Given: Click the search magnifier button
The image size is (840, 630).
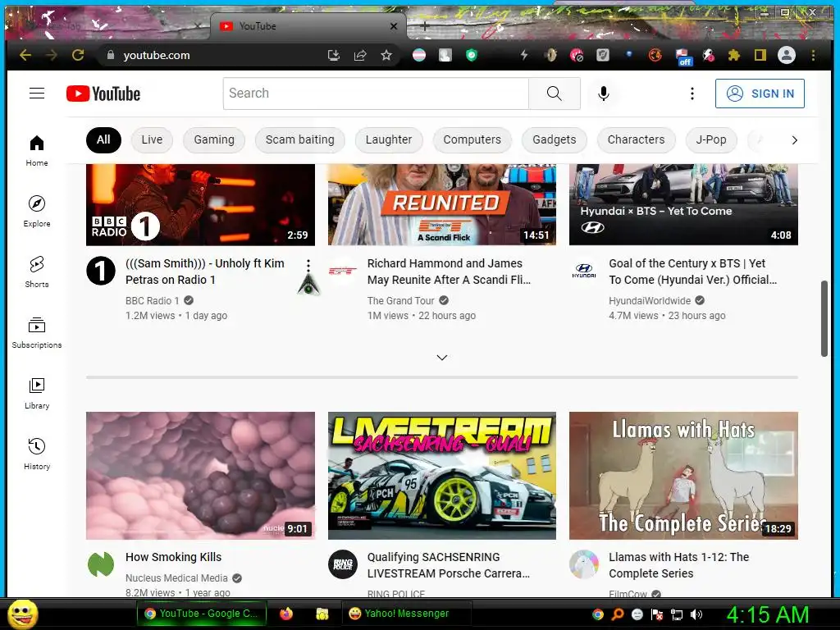Looking at the screenshot, I should 554,94.
